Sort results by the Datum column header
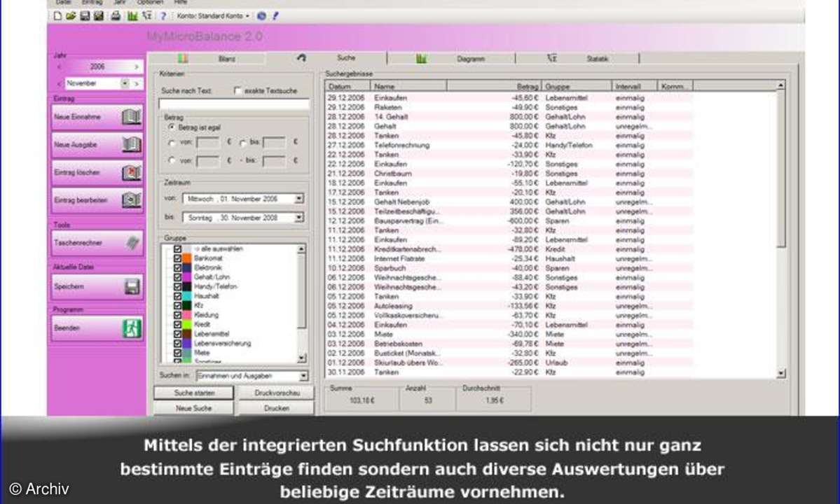The height and width of the screenshot is (504, 840). click(347, 86)
